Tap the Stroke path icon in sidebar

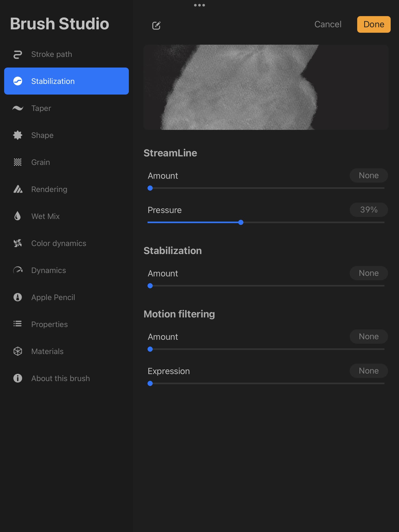click(18, 55)
